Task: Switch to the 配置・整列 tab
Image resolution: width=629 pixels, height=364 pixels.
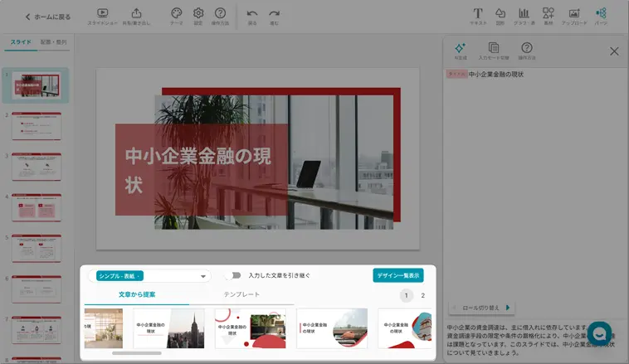Action: coord(53,42)
